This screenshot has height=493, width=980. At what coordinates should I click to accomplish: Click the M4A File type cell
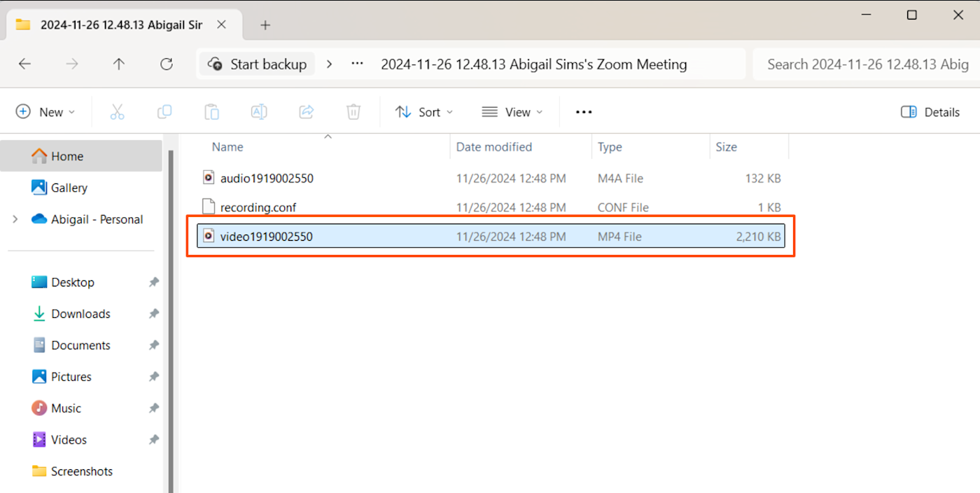tap(620, 179)
